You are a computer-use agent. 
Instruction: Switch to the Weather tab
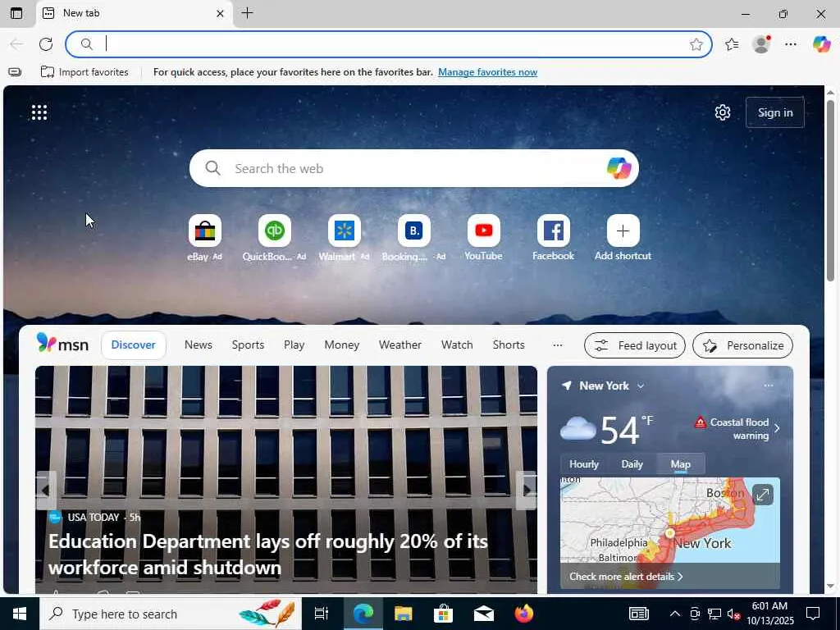coord(400,345)
